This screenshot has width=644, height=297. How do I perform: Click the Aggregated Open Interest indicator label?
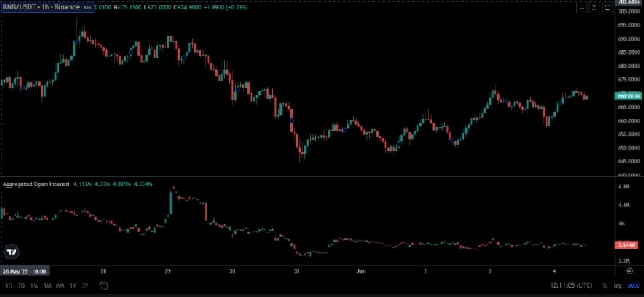[x=36, y=184]
